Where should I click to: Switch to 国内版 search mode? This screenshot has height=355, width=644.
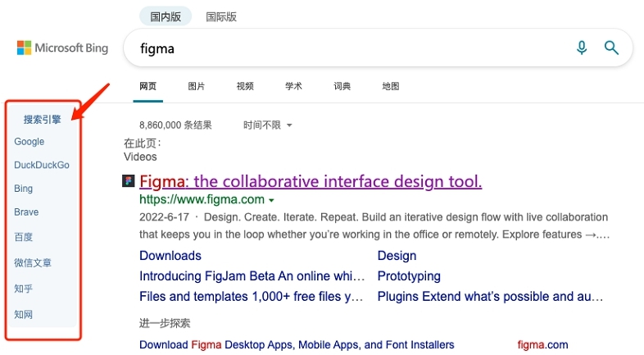pyautogui.click(x=165, y=16)
